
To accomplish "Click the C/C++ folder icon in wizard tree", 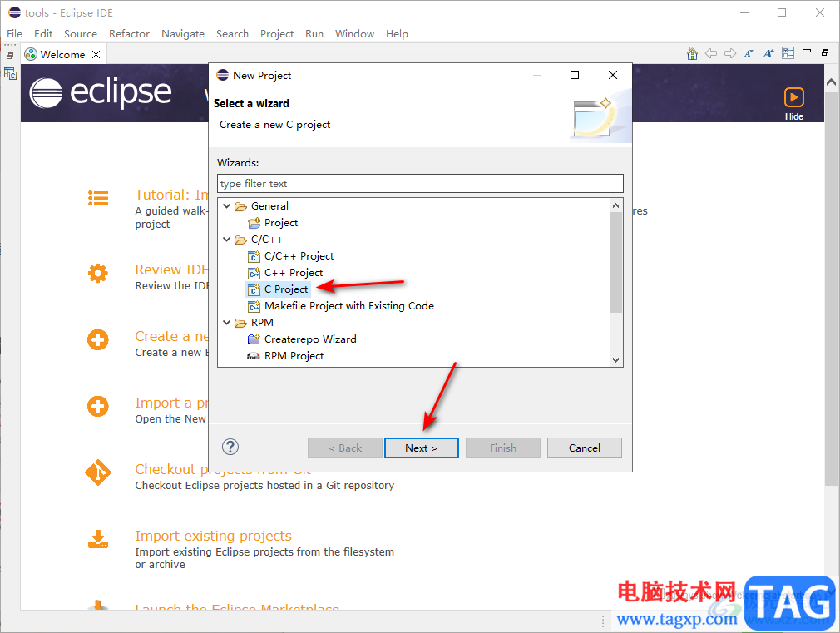I will point(241,240).
